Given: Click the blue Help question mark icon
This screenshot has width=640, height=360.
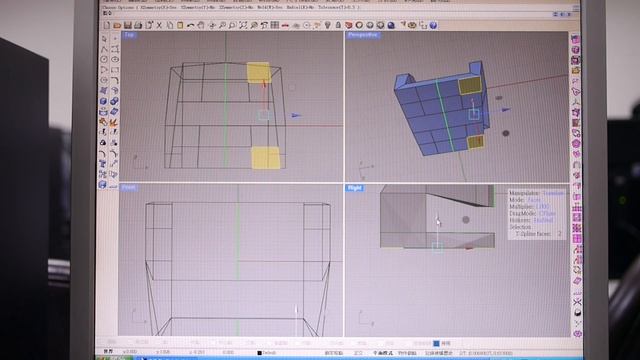Looking at the screenshot, I should click(x=433, y=25).
